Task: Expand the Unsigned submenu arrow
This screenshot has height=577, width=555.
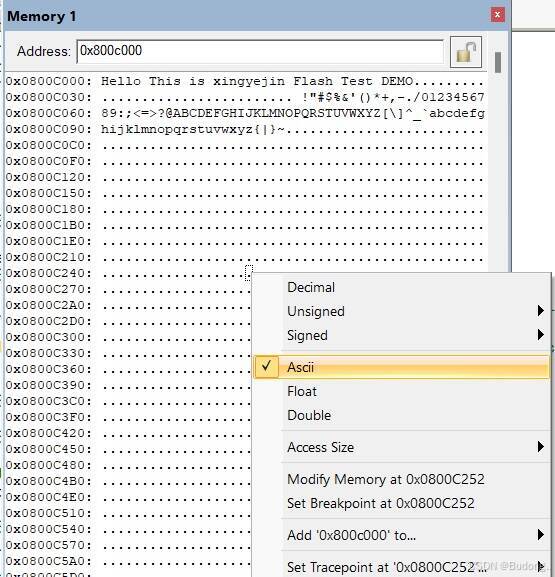Action: (x=540, y=311)
